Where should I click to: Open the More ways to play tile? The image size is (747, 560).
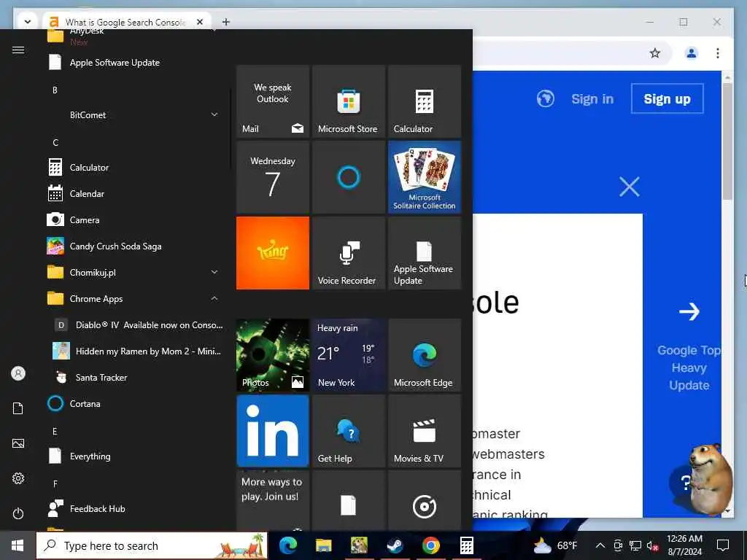pyautogui.click(x=273, y=500)
